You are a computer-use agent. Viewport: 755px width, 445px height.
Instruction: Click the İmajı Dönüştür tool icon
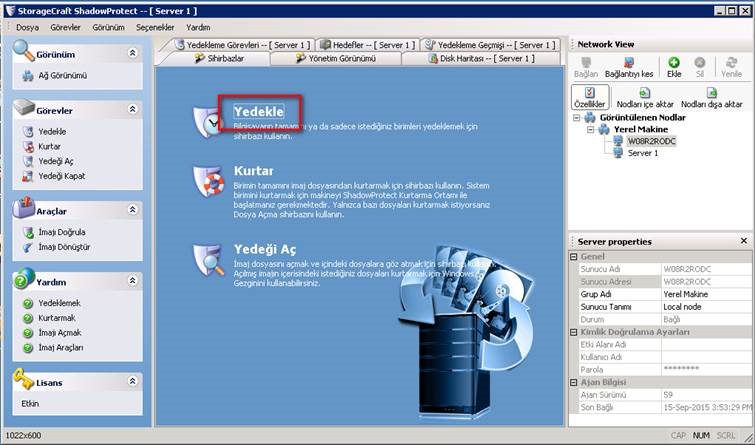(28, 247)
